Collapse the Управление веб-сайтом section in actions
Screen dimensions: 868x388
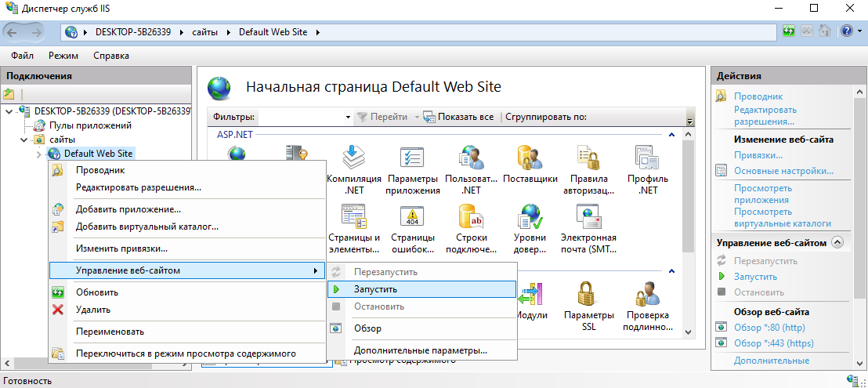pos(837,243)
